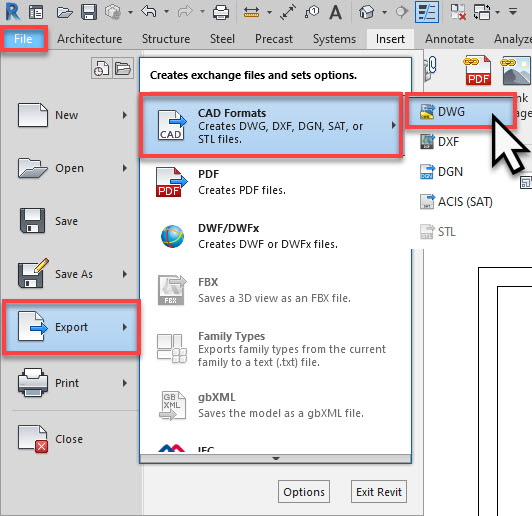Expand the Redo history dropdown arrow

point(202,12)
